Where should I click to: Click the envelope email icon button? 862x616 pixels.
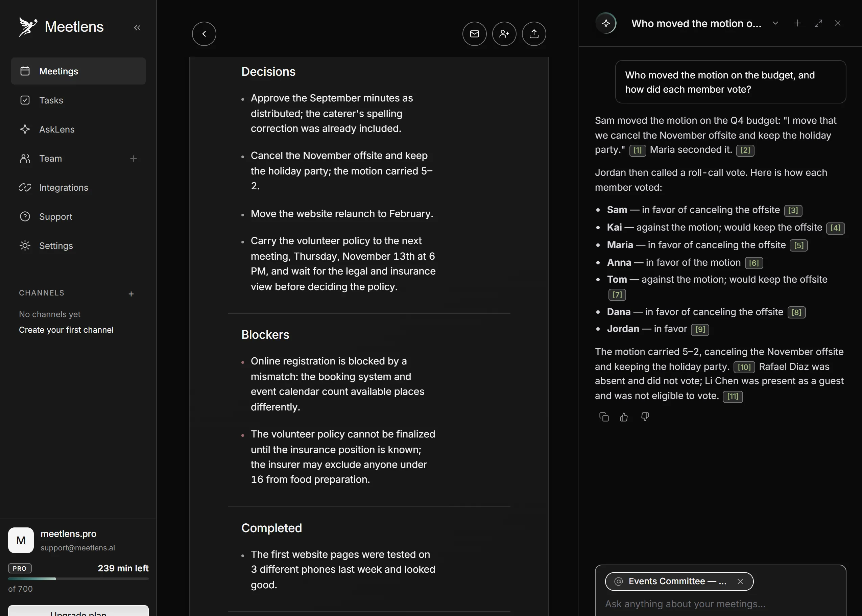[474, 34]
